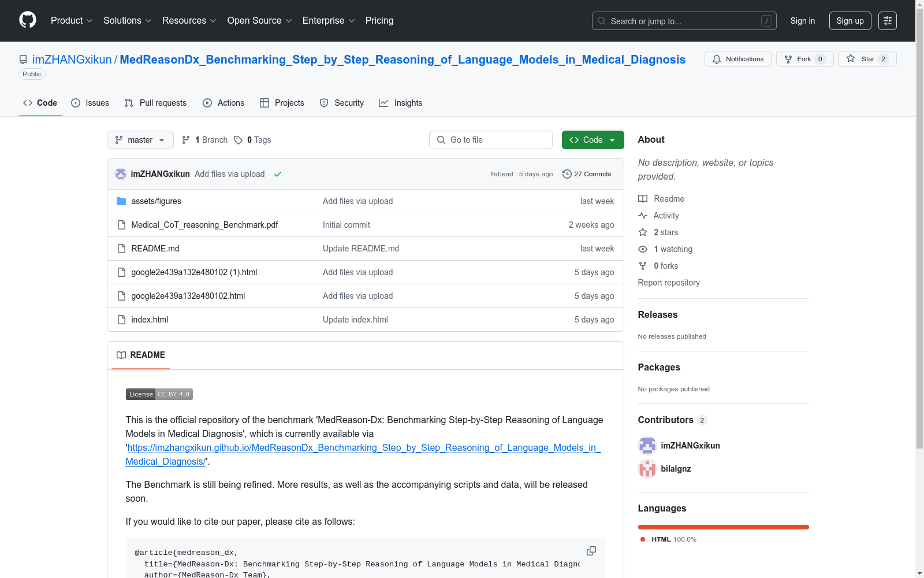Open imZHANGxikun contributor avatar in sidebar
This screenshot has height=578, width=924.
pyautogui.click(x=647, y=446)
